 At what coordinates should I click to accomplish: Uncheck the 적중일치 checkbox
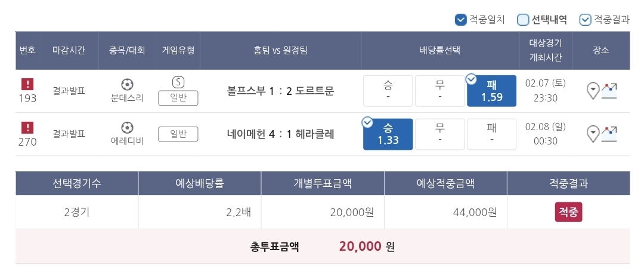(x=461, y=19)
